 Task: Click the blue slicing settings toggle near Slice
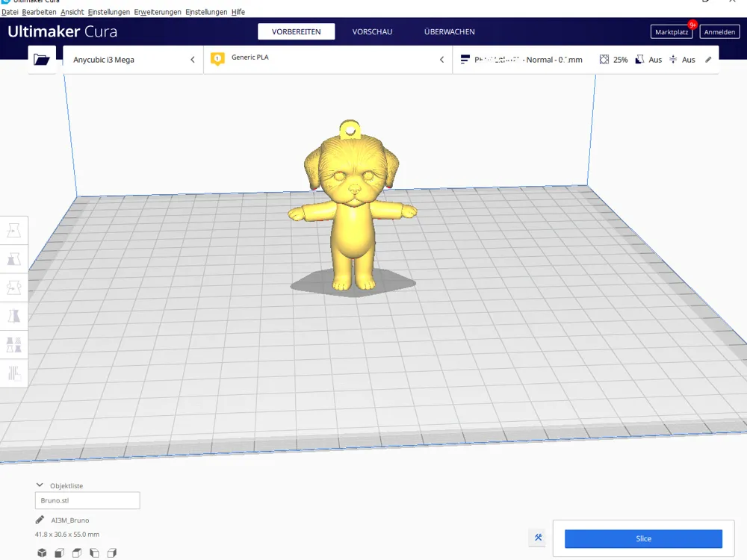pos(537,538)
